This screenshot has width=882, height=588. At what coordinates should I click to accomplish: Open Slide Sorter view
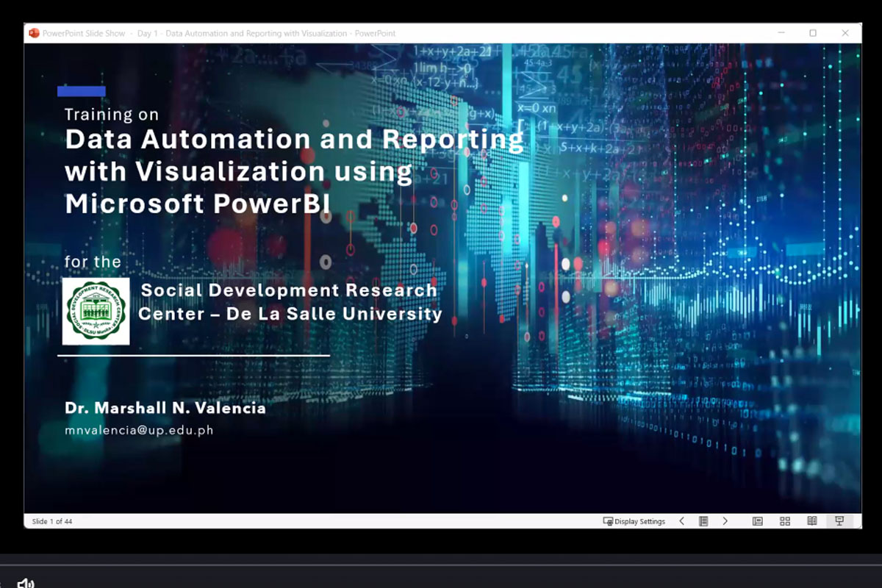coord(785,521)
